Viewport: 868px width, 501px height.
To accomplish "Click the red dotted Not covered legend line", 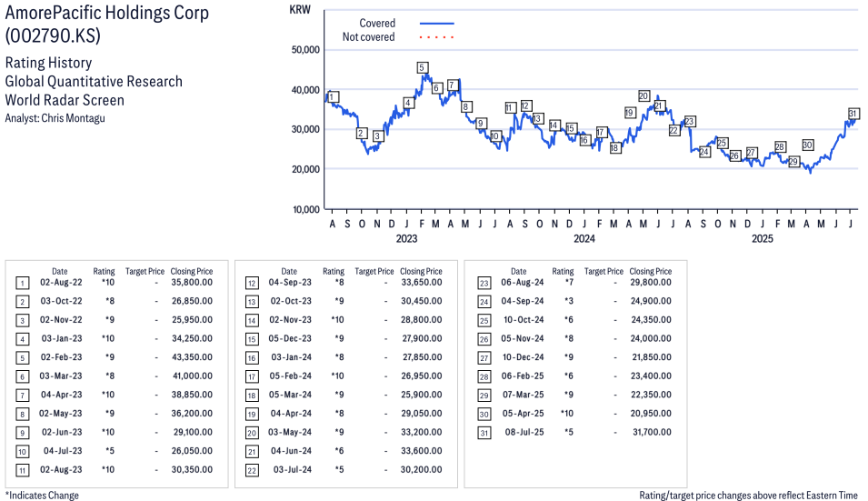I will pos(437,37).
